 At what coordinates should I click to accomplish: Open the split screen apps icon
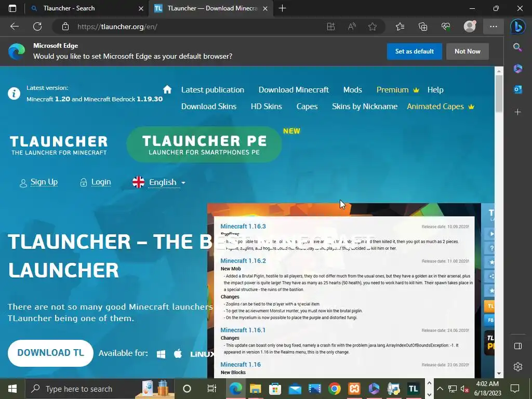pos(331,26)
